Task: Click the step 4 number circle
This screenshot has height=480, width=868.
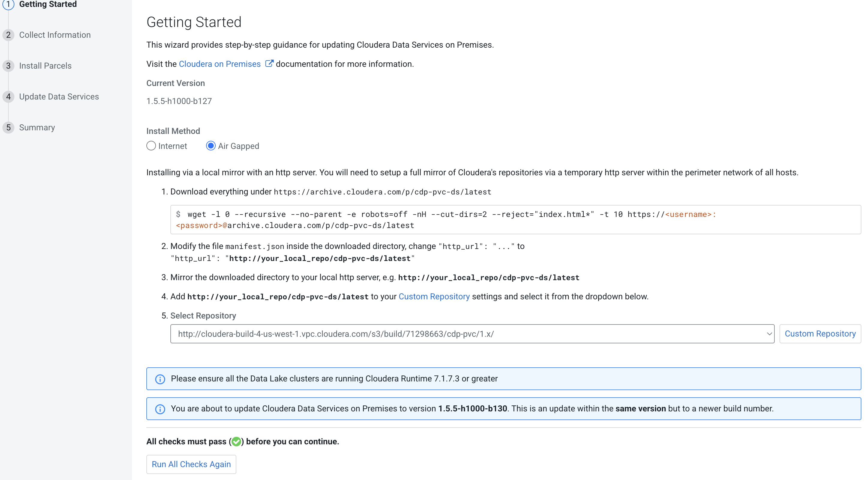Action: (8, 97)
